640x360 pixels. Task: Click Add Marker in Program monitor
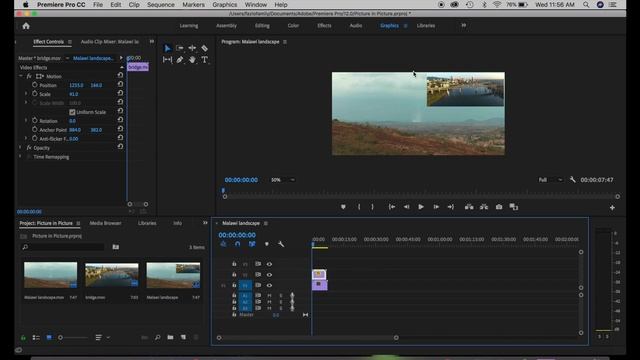click(343, 207)
